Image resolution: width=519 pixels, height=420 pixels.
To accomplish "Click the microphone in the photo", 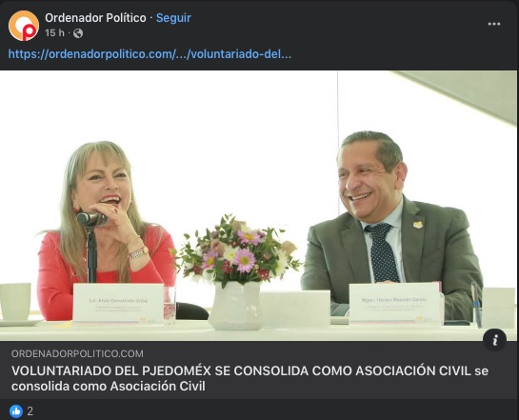I will [91, 219].
